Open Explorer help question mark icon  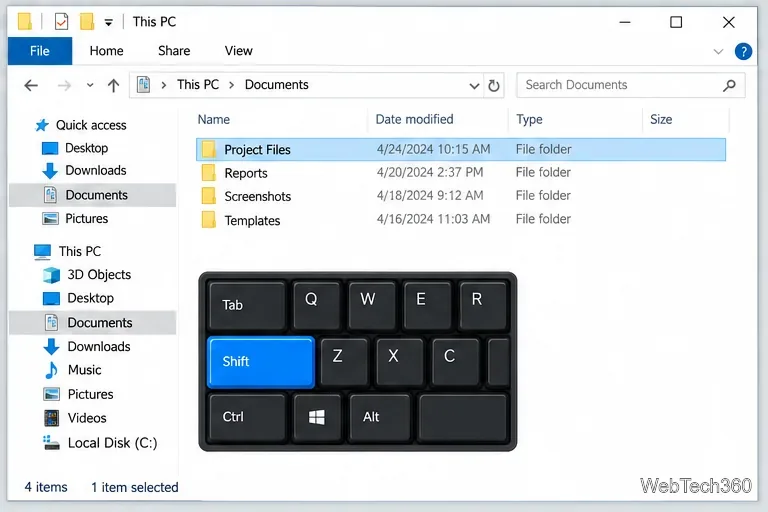pos(743,51)
